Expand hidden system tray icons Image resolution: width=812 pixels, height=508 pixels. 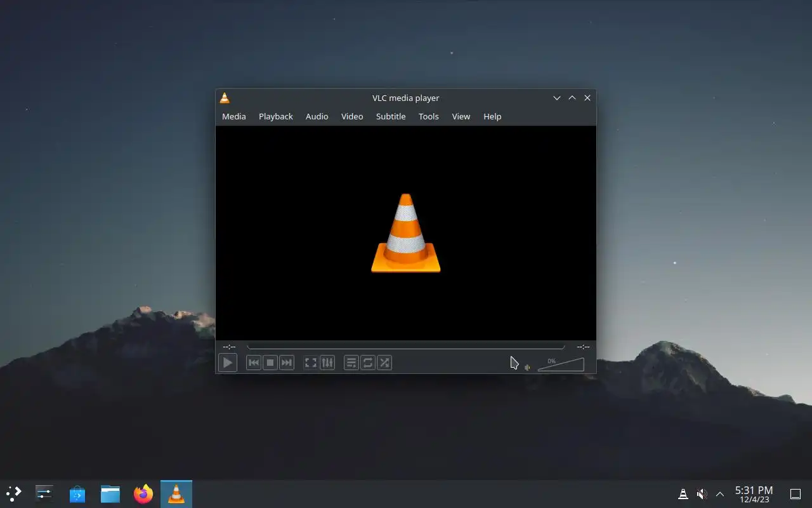720,493
